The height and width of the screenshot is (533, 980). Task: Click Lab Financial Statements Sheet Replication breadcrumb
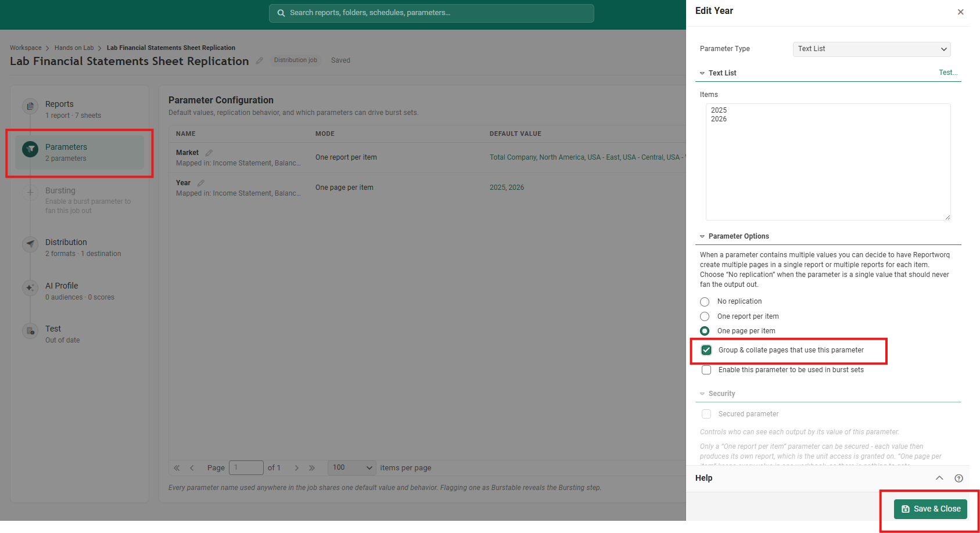(171, 48)
